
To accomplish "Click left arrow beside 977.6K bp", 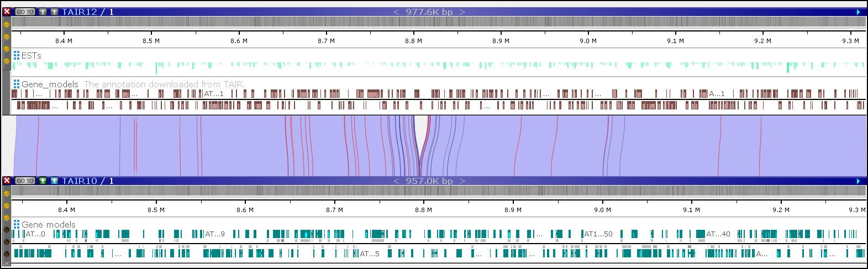I will pyautogui.click(x=396, y=12).
